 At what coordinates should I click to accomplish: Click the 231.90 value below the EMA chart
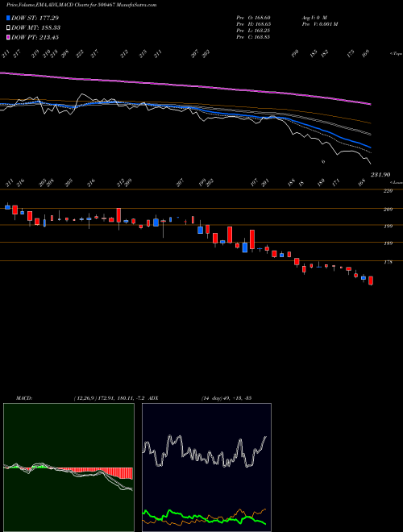pyautogui.click(x=380, y=174)
